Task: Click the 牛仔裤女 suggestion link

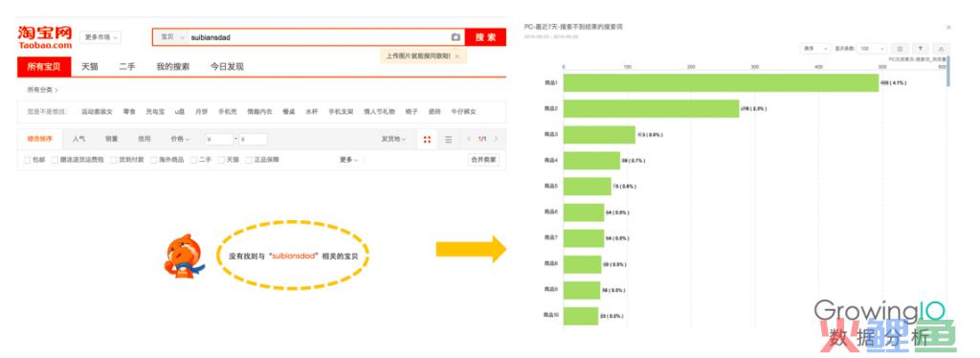Action: tap(463, 112)
